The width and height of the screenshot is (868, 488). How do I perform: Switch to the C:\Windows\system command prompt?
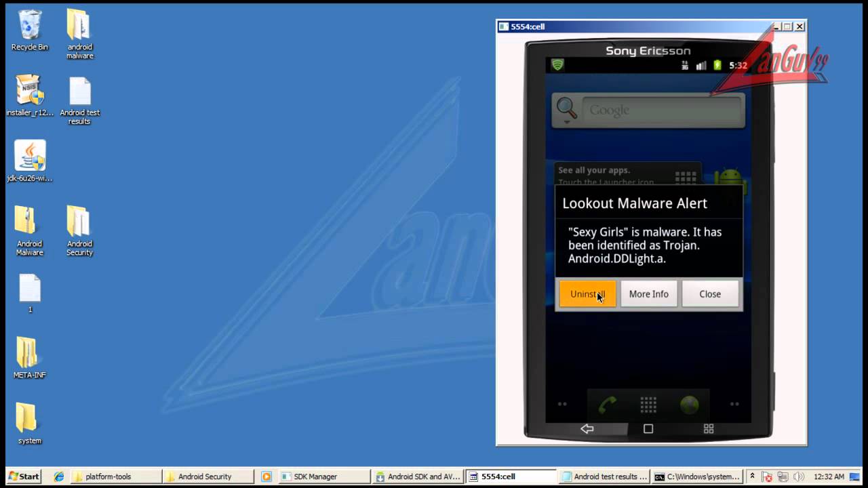[697, 476]
